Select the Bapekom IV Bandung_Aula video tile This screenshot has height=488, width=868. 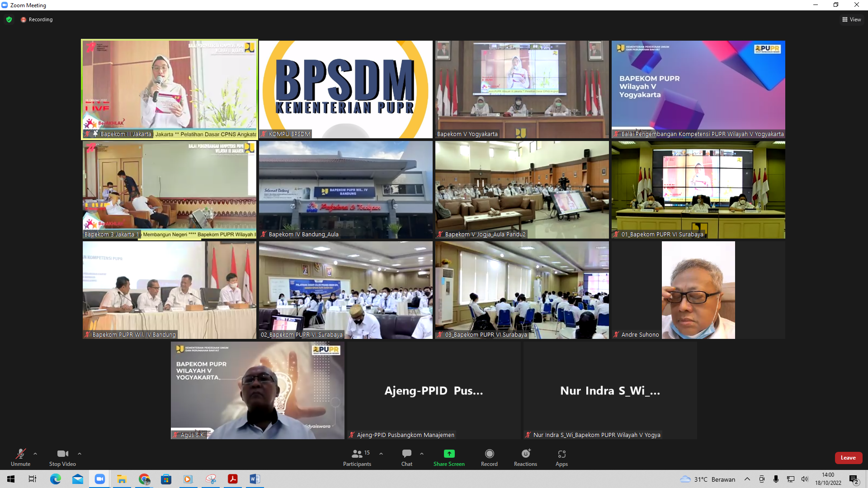pyautogui.click(x=346, y=190)
